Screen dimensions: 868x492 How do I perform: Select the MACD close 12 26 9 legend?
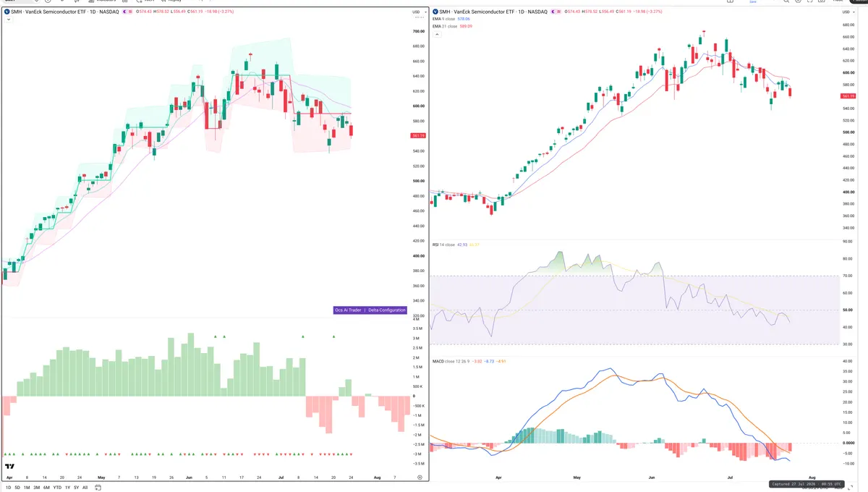click(451, 360)
